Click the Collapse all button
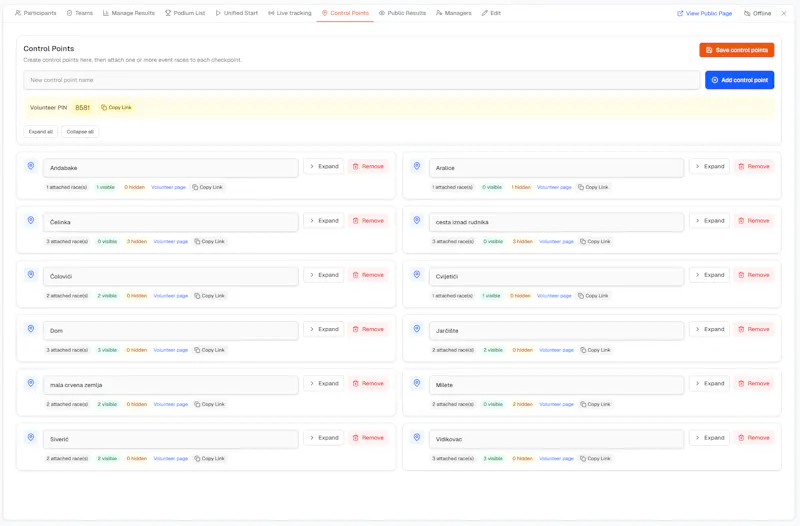 tap(80, 132)
